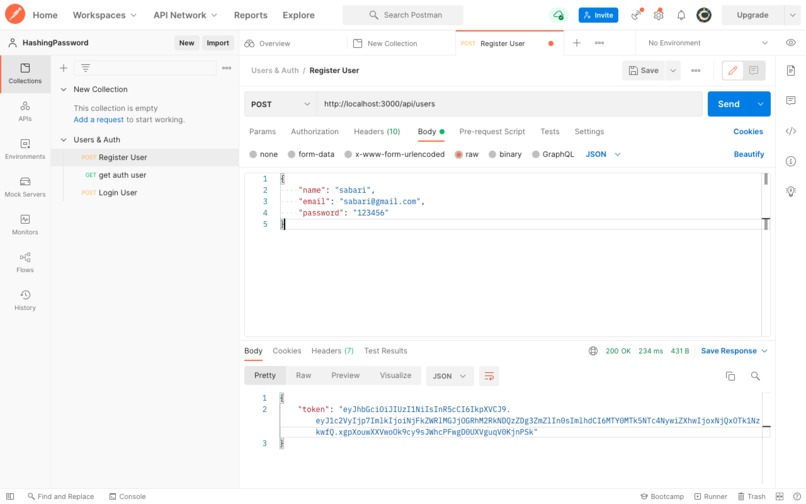Click the Postman logo icon

coord(15,14)
